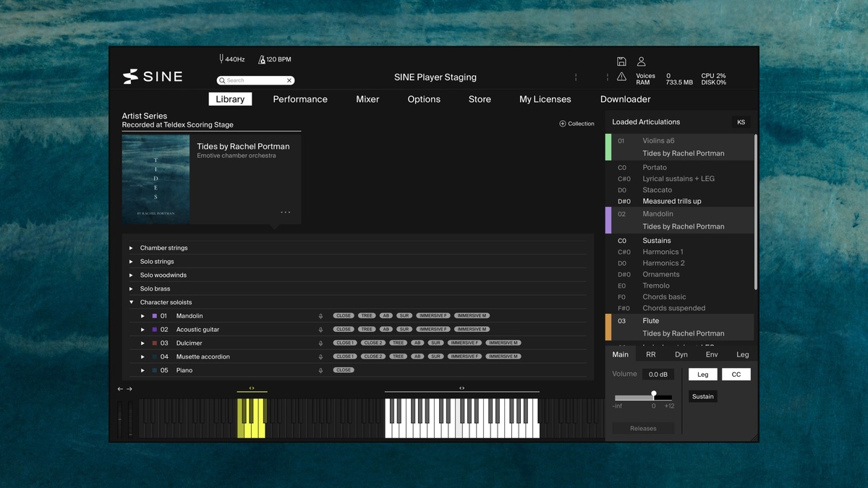The height and width of the screenshot is (488, 868).
Task: Clear search with the X icon
Action: (289, 80)
